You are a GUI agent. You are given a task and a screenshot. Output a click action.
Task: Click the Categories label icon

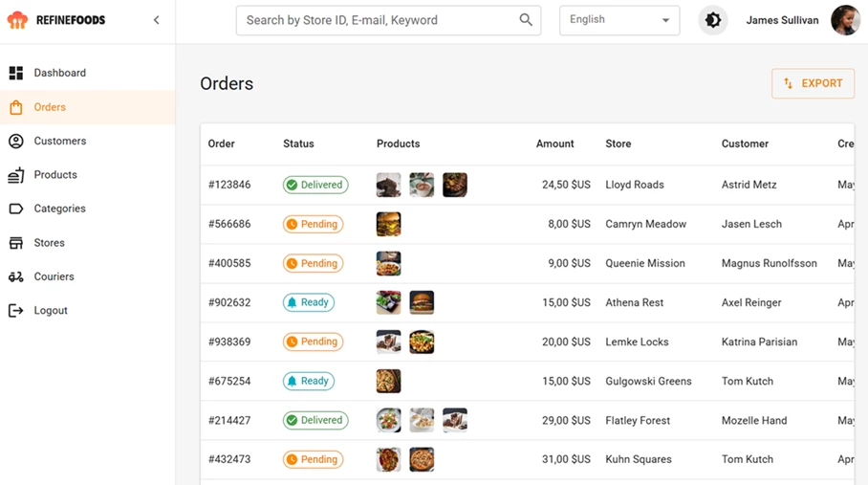pos(16,209)
